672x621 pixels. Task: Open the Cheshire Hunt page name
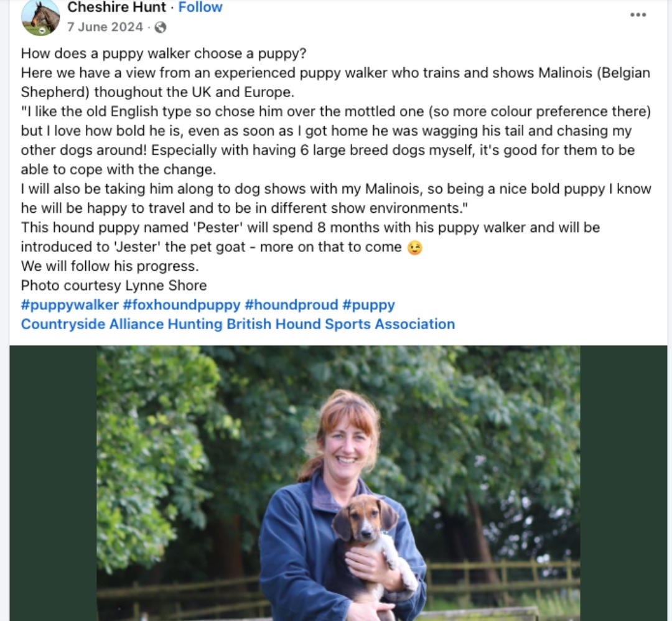point(116,7)
